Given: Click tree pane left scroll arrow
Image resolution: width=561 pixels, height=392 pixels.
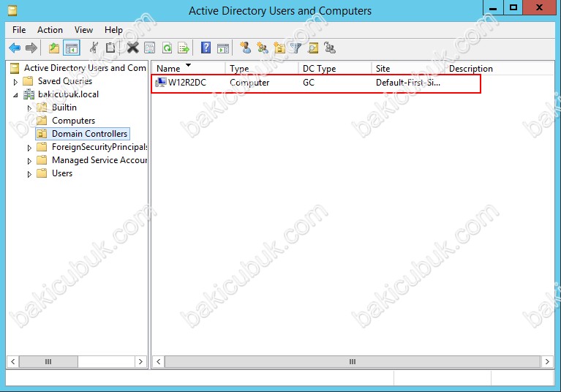Looking at the screenshot, I should point(13,361).
